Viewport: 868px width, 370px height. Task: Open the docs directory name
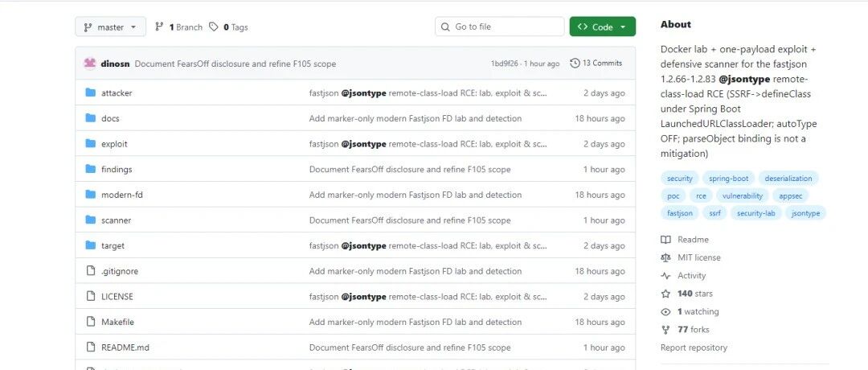(x=110, y=118)
